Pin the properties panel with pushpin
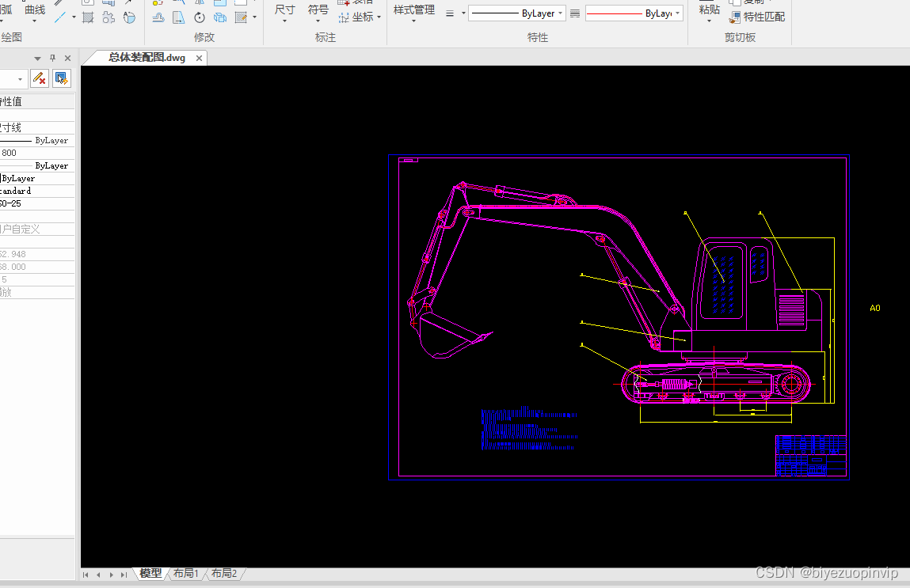910x588 pixels. [52, 58]
